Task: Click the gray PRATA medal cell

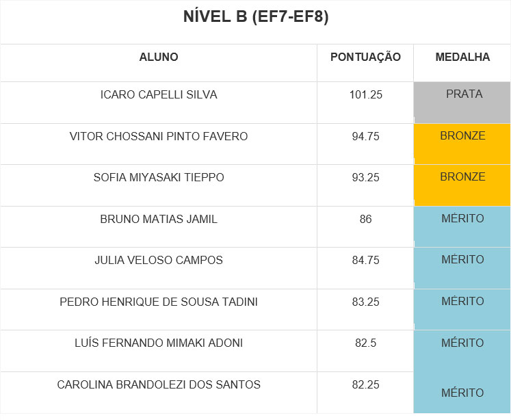Action: tap(462, 102)
